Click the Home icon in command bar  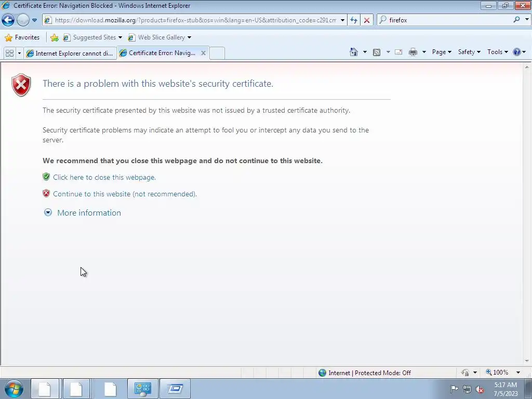click(x=353, y=52)
